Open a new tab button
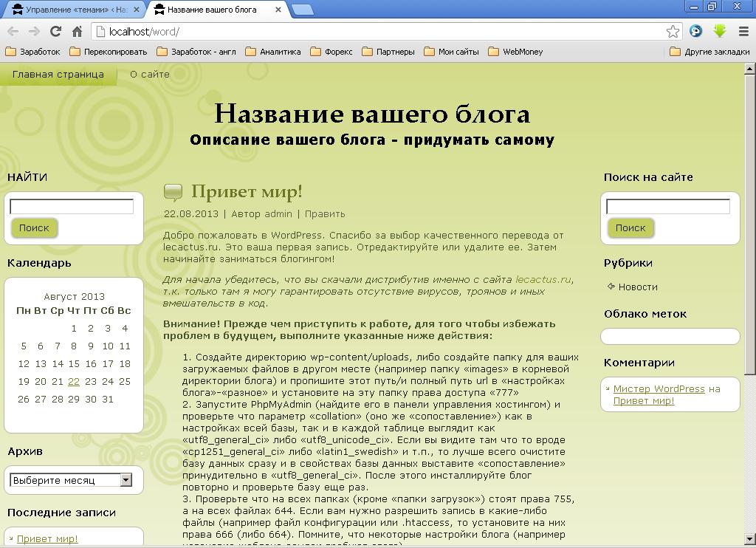 click(x=303, y=10)
